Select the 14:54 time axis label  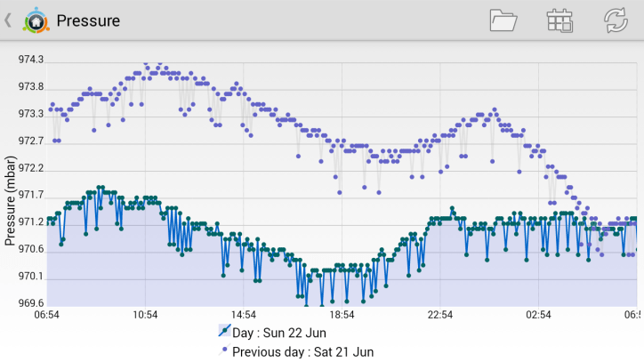tap(244, 315)
